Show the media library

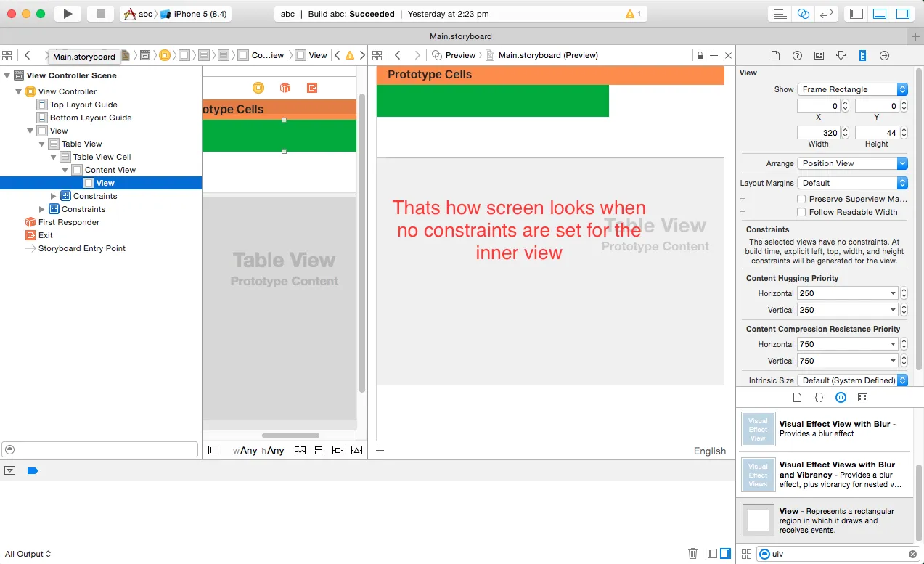(862, 398)
